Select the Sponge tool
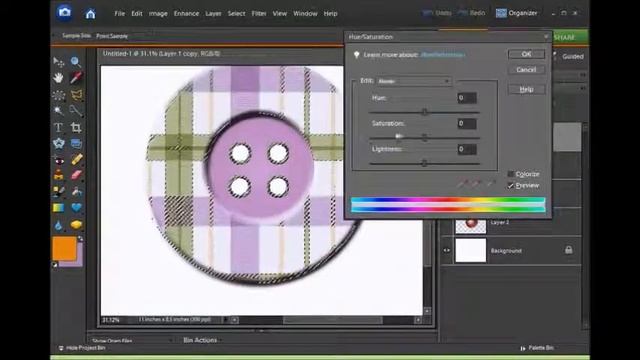This screenshot has width=640, height=360. pyautogui.click(x=76, y=225)
